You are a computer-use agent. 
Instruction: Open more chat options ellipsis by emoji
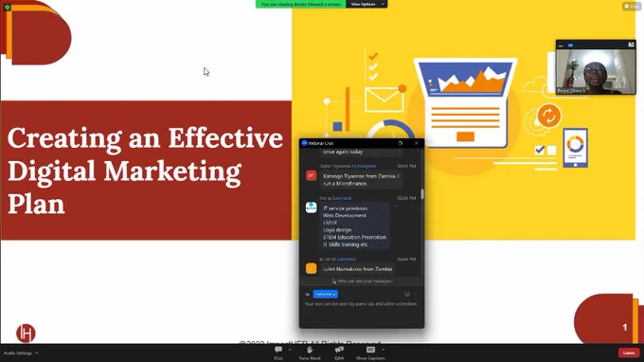(415, 294)
